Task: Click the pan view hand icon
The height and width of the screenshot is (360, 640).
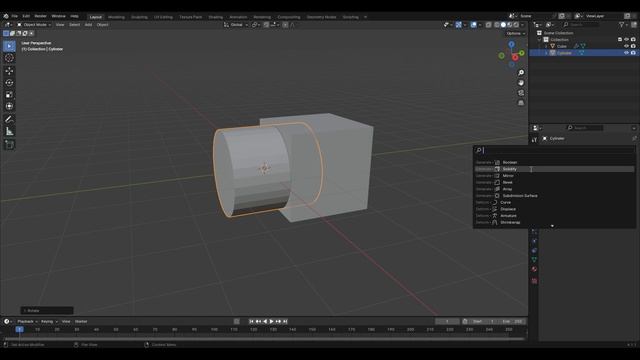Action: click(x=521, y=83)
